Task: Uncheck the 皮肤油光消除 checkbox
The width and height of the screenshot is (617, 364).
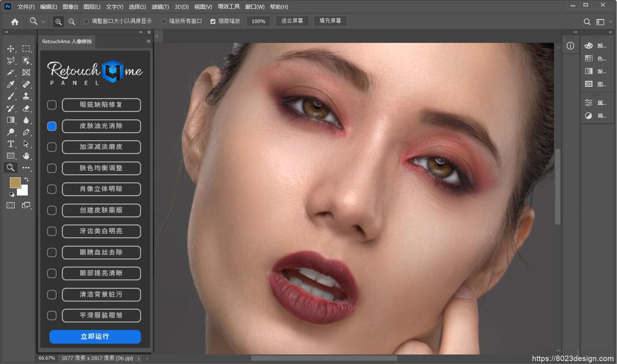Action: (52, 126)
